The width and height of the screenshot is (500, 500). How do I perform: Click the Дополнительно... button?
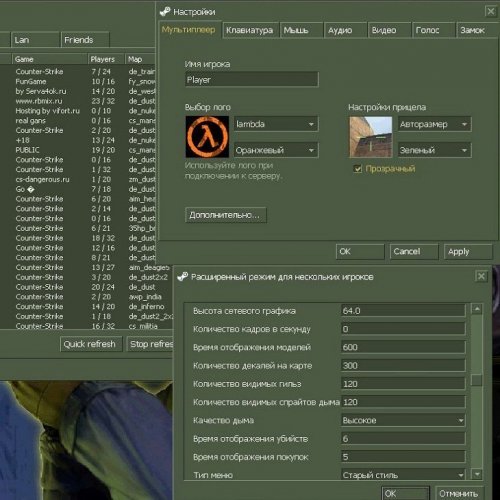point(226,215)
